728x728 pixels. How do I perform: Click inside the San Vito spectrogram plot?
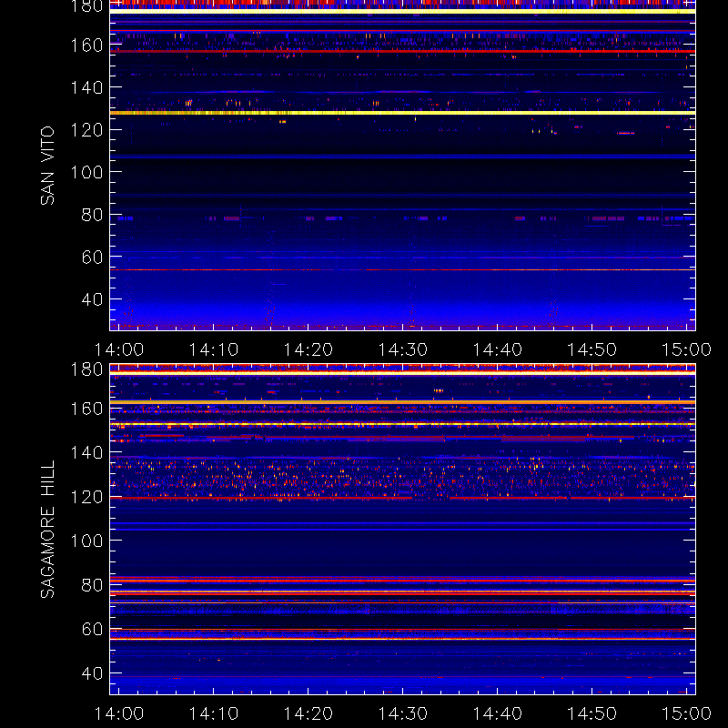click(402, 166)
